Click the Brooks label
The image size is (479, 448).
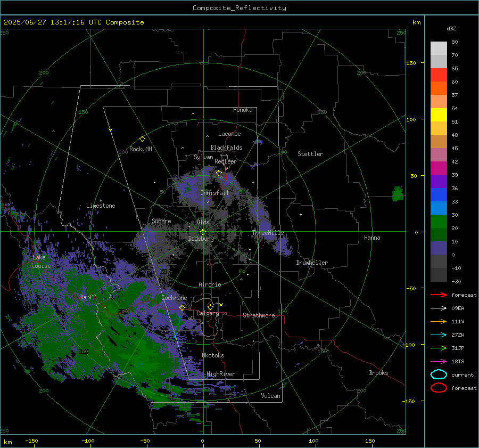click(x=378, y=373)
